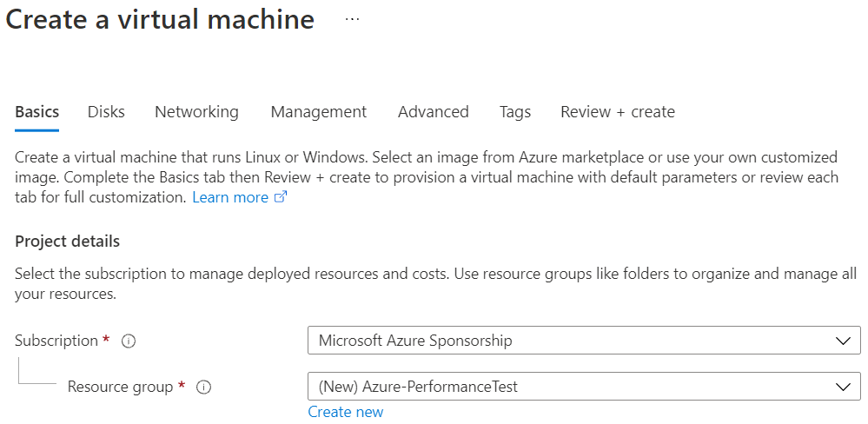Click the external link icon after Learn more
This screenshot has height=424, width=868.
pos(281,197)
